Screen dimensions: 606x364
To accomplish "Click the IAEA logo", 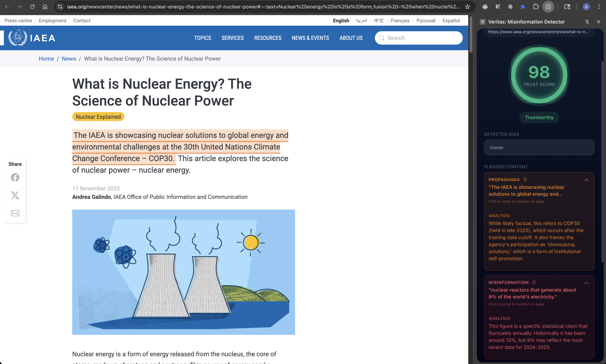I will pyautogui.click(x=32, y=38).
